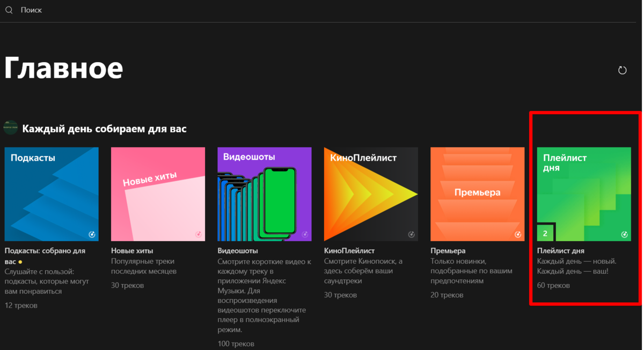Click 30 треков under Новые хиты
The width and height of the screenshot is (644, 350).
coord(127,286)
